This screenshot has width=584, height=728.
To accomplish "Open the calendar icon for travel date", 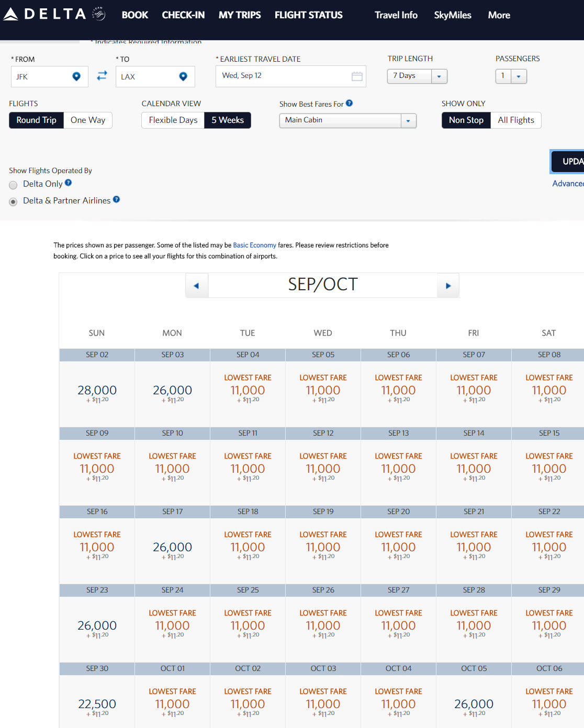I will point(357,76).
